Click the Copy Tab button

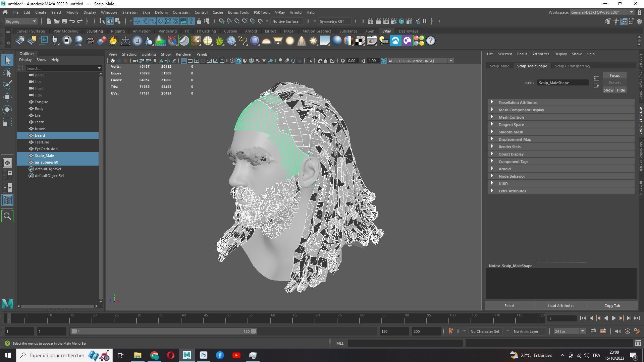click(x=612, y=306)
